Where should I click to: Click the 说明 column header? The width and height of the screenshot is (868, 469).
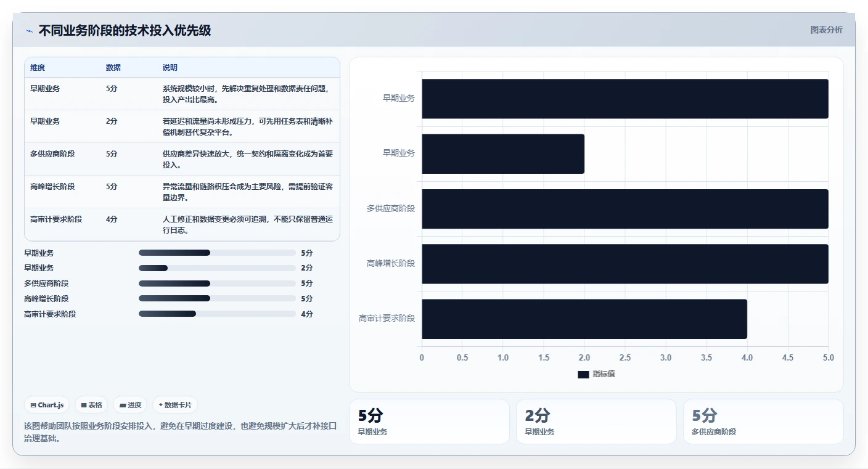click(170, 68)
